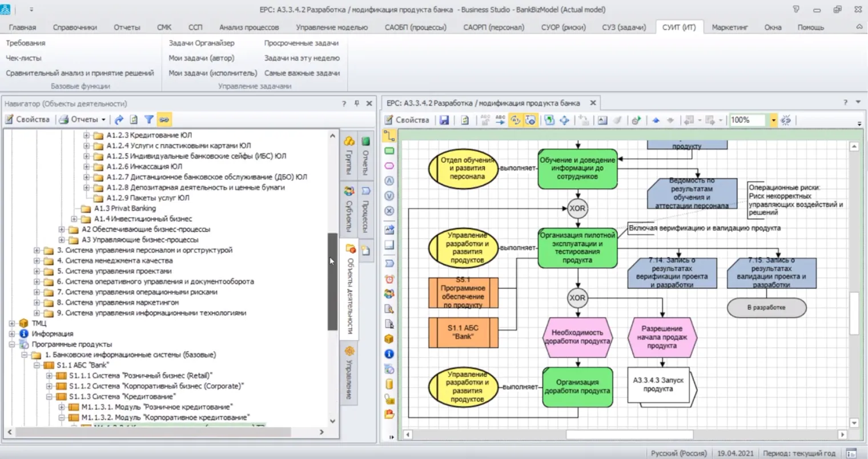Open Задачи Органайзер in the ribbon
Image resolution: width=868 pixels, height=459 pixels.
(x=202, y=43)
